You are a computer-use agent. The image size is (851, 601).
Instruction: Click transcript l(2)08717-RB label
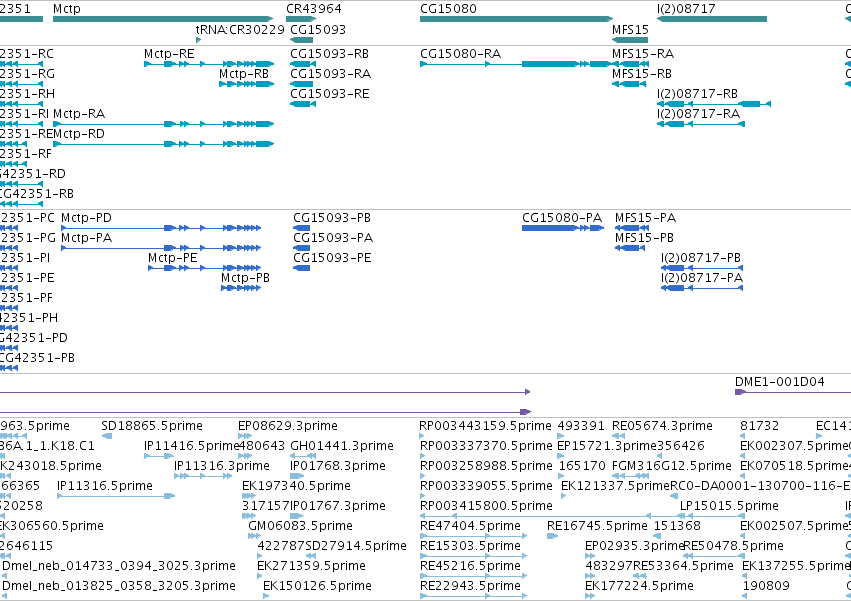[697, 94]
